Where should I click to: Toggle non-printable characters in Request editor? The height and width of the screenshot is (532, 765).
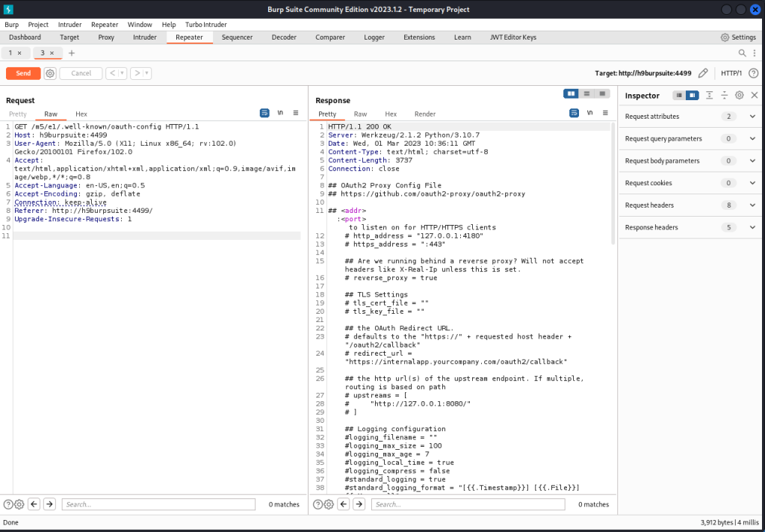pos(280,113)
